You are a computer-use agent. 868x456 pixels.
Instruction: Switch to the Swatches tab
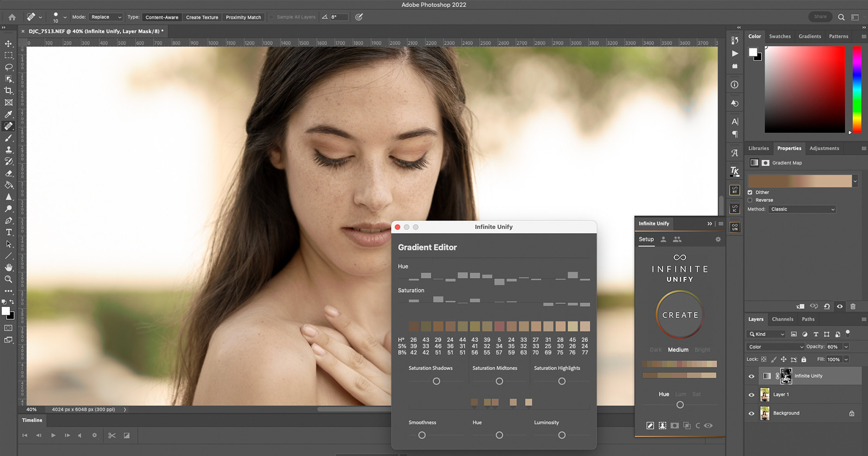pyautogui.click(x=780, y=36)
